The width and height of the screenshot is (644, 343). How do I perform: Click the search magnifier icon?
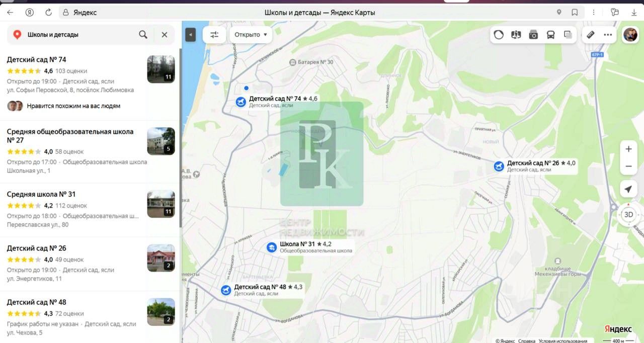[x=143, y=35]
